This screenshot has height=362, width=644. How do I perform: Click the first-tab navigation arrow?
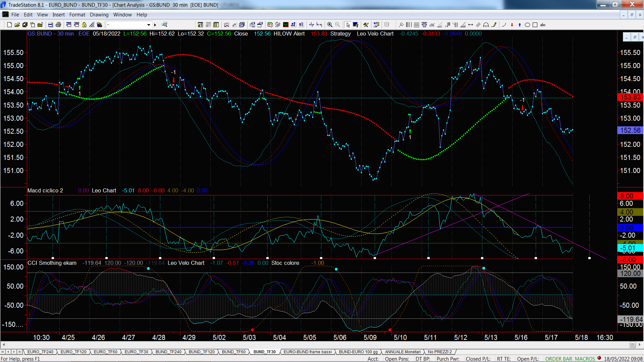tap(3, 352)
